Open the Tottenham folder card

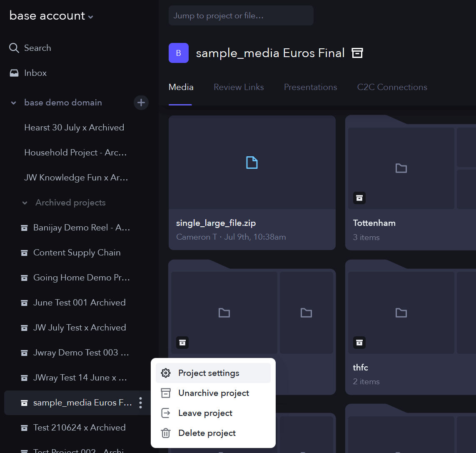point(411,183)
